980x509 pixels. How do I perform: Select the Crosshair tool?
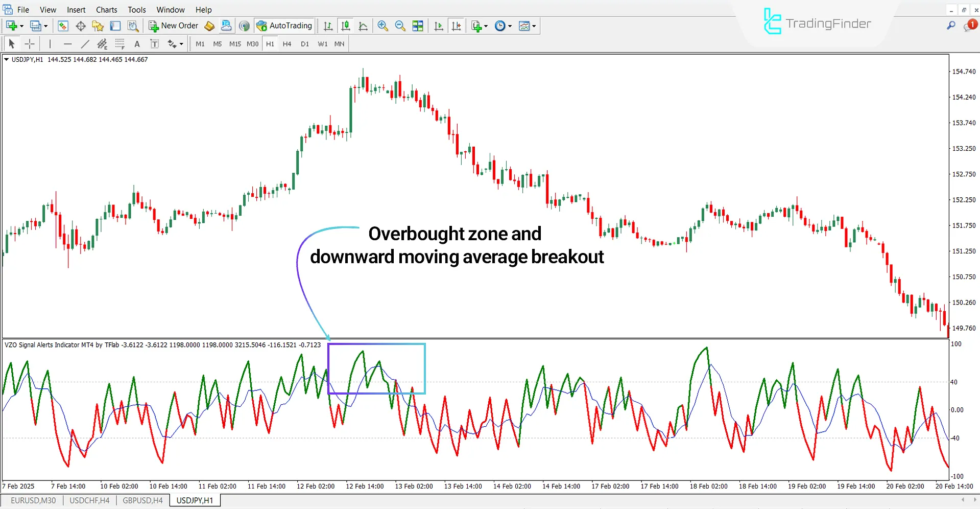point(30,44)
